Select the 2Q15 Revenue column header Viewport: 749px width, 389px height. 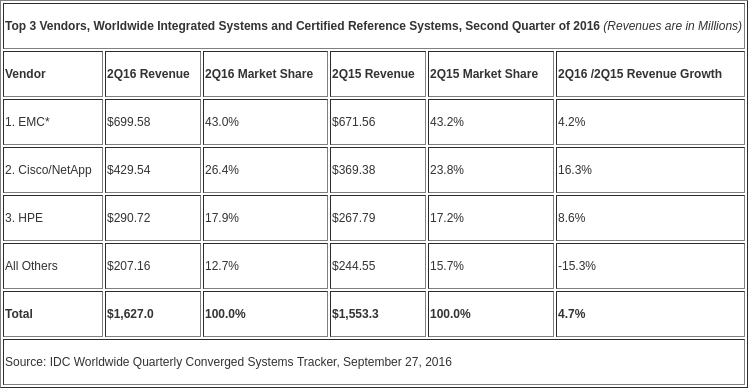[378, 74]
